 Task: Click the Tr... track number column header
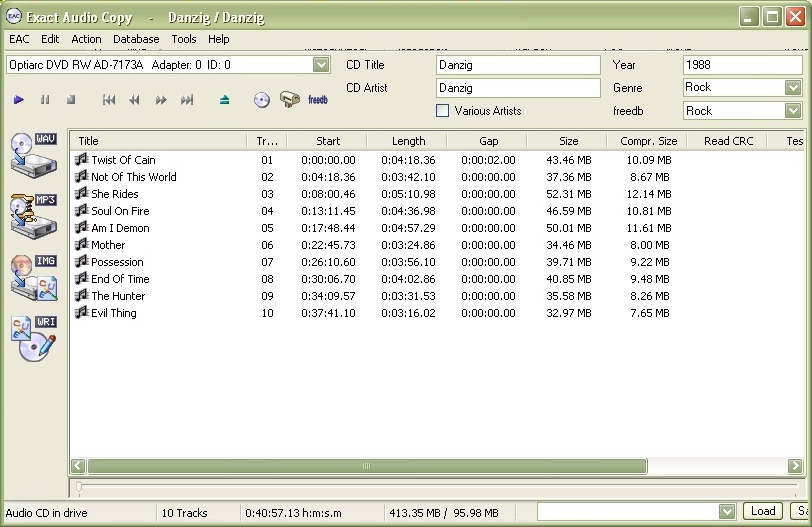coord(267,141)
